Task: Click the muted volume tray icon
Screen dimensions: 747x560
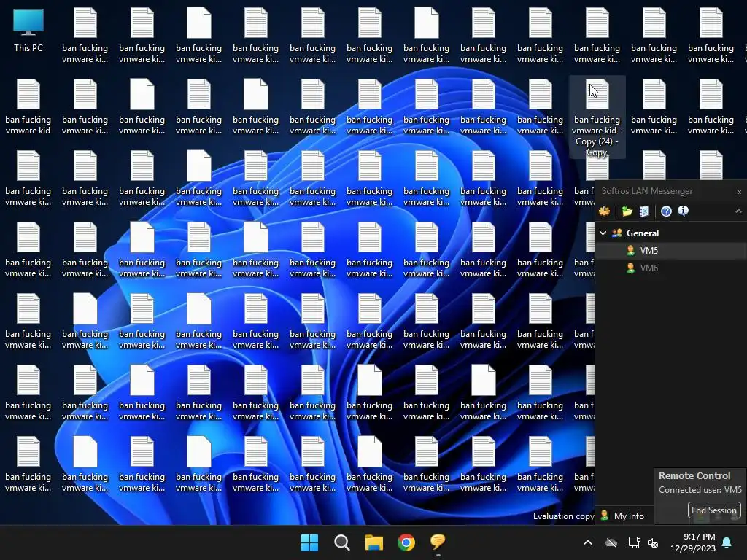Action: pos(653,542)
